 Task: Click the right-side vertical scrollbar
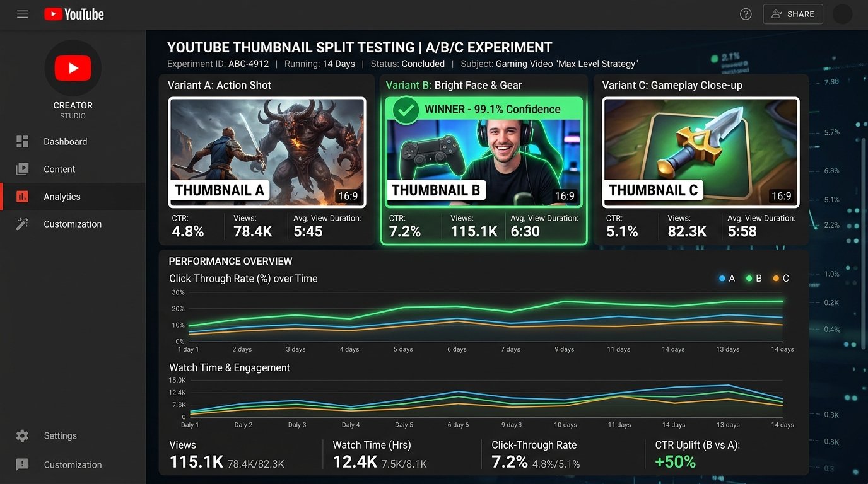click(x=864, y=243)
